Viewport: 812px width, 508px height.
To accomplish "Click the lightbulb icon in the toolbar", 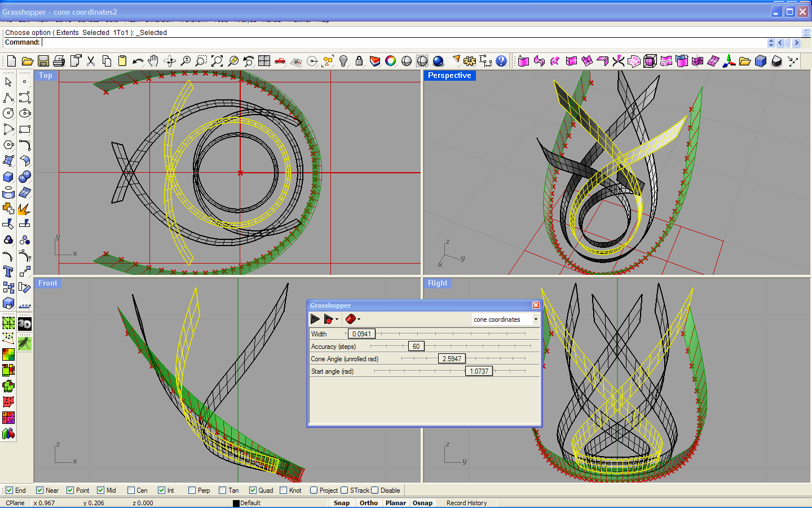I will click(344, 61).
